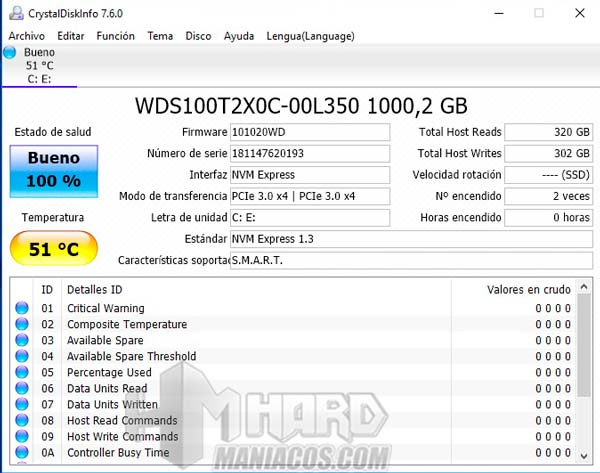Click status orb for Controller Busy Time row
This screenshot has width=600, height=473.
22,453
